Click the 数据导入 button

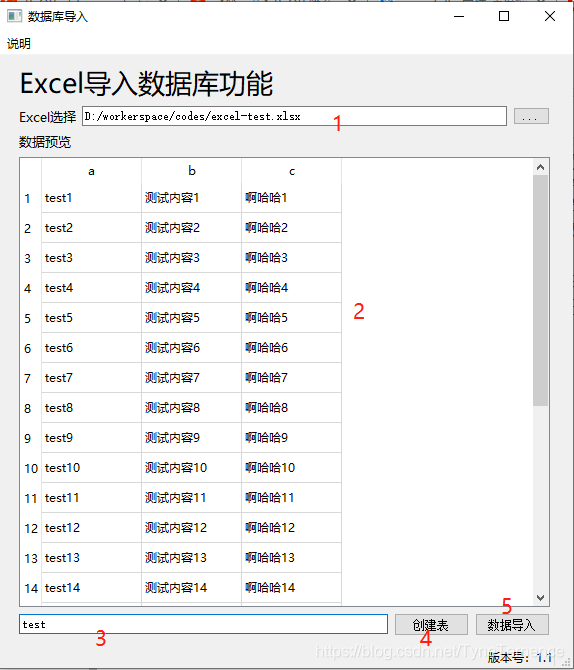[x=512, y=625]
